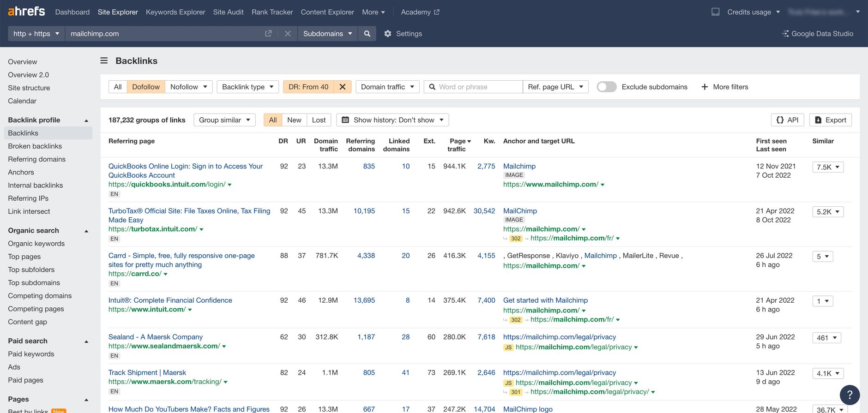Show only New backlinks
This screenshot has height=413, width=868.
294,120
